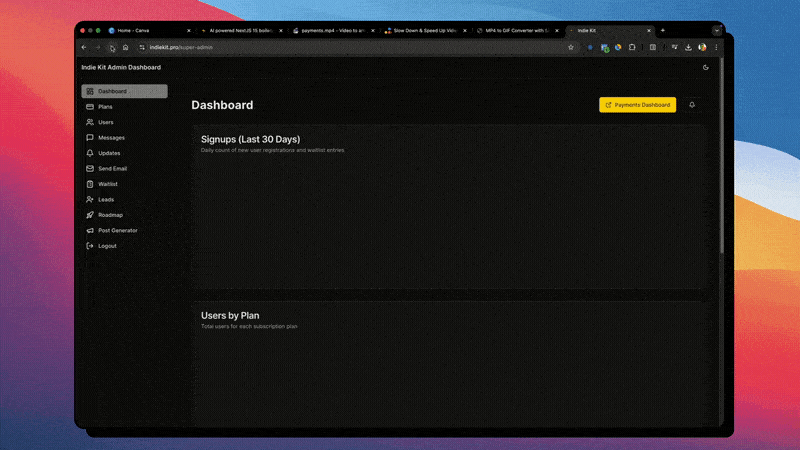
Task: Select Updates bell item in sidebar
Action: (x=108, y=153)
